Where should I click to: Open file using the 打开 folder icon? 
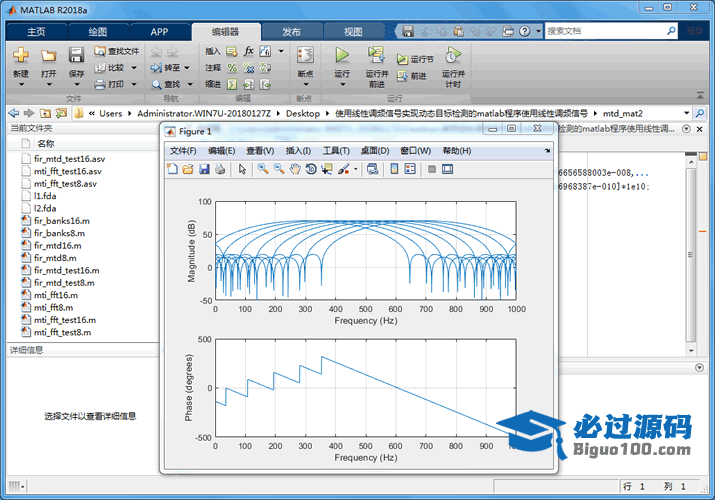(48, 55)
